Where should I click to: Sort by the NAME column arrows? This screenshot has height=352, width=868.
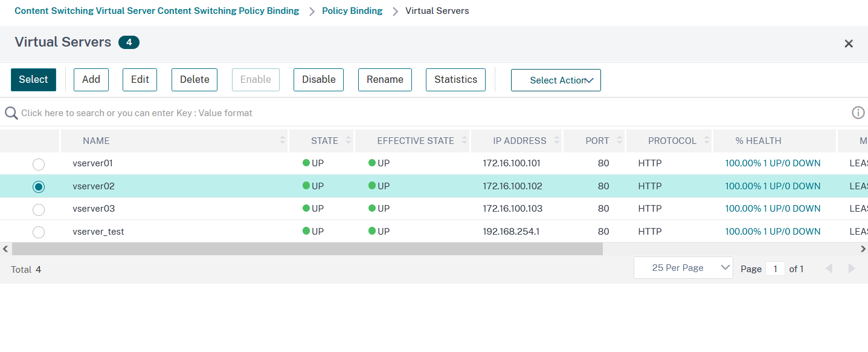pos(283,141)
